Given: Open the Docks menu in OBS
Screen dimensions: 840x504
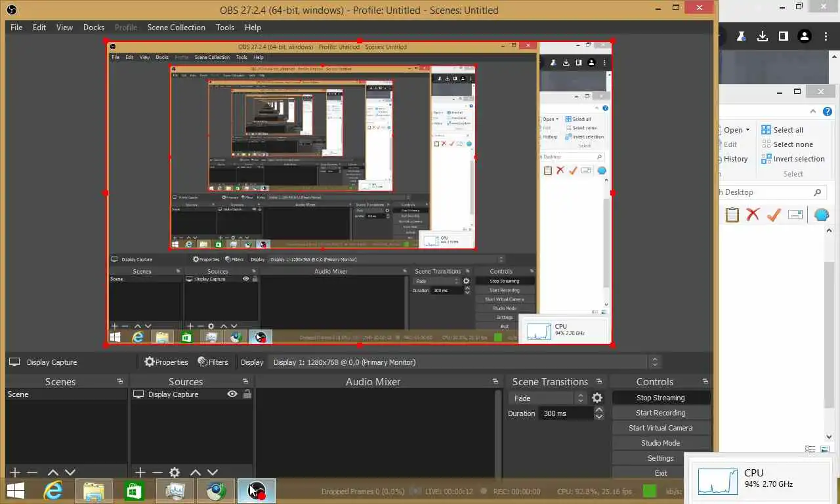Looking at the screenshot, I should pyautogui.click(x=94, y=28).
